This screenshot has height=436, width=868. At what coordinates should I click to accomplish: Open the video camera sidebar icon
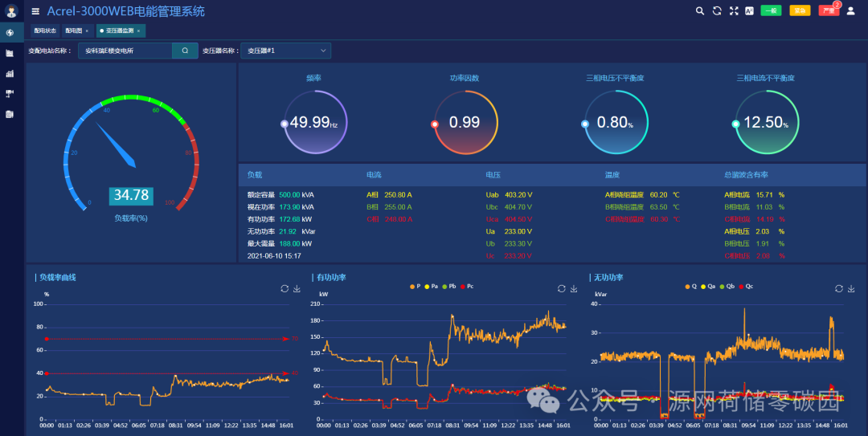[x=10, y=93]
